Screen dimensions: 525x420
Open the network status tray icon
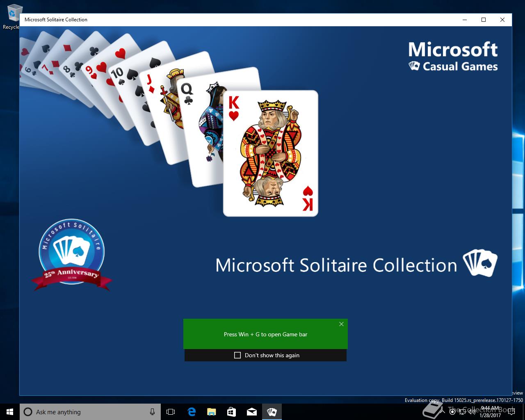462,412
